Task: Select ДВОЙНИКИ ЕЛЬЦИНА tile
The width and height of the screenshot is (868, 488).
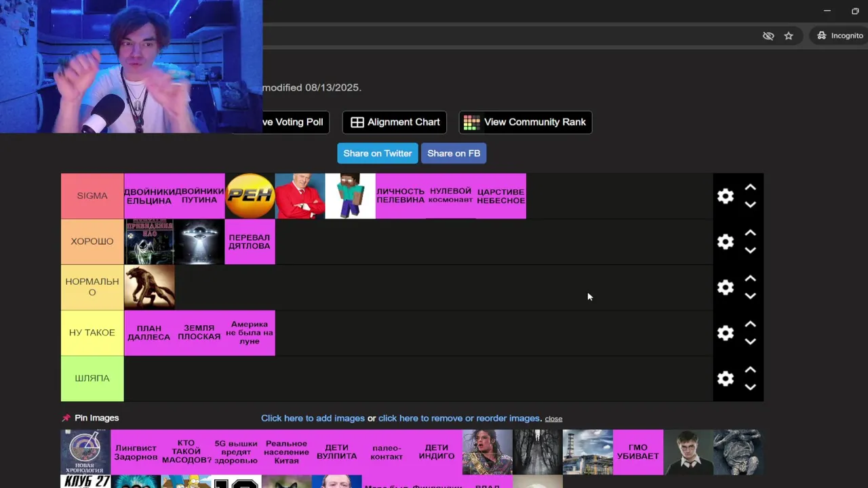Action: pyautogui.click(x=149, y=196)
